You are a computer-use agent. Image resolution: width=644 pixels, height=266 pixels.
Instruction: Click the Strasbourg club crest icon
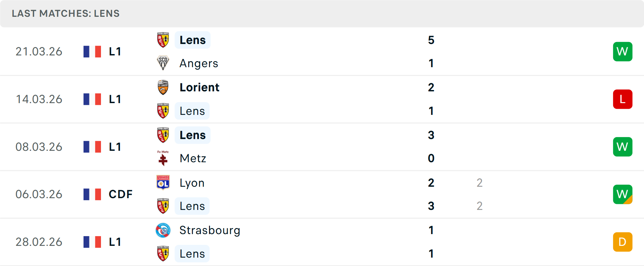click(x=163, y=230)
